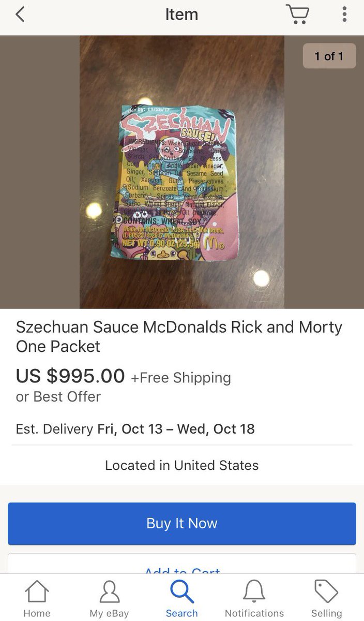Go back using the top-left arrow
This screenshot has width=364, height=621.
tap(20, 14)
